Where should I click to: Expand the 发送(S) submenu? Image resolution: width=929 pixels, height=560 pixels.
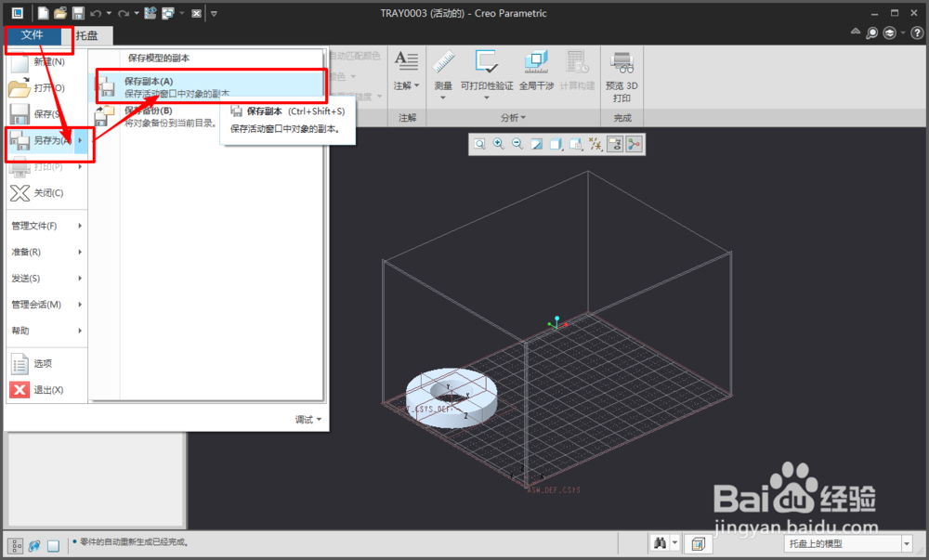click(x=46, y=279)
